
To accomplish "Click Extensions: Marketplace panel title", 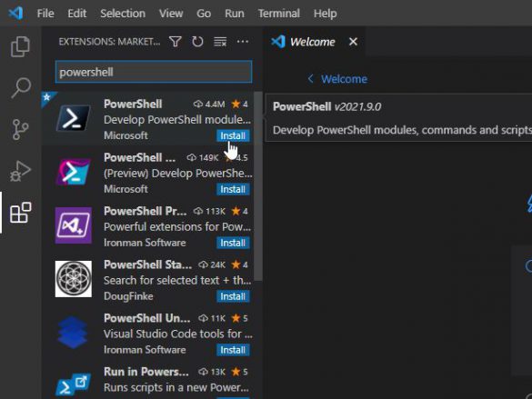I will point(109,42).
